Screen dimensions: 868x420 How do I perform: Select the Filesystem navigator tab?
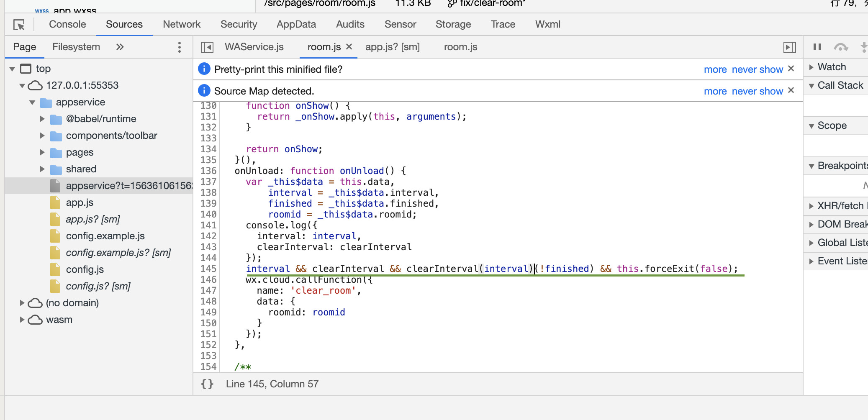click(76, 47)
